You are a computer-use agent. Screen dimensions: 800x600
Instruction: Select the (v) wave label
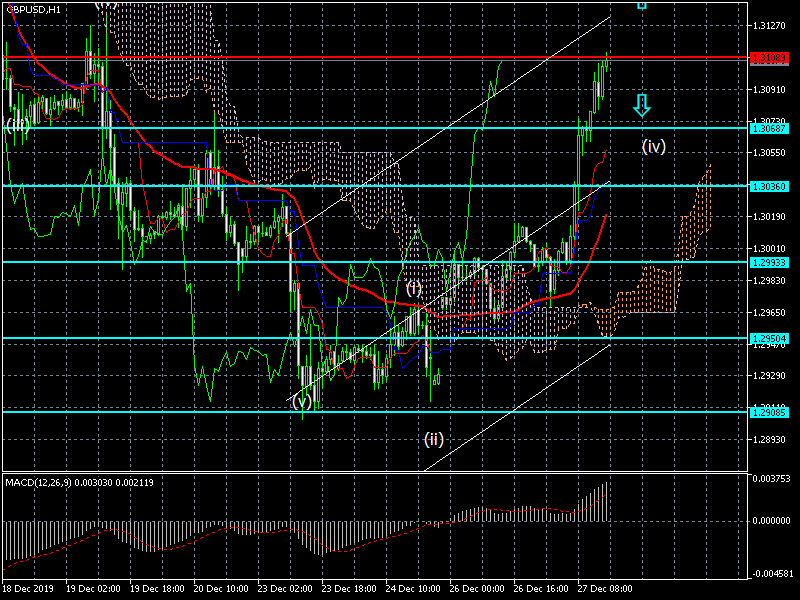click(x=302, y=402)
